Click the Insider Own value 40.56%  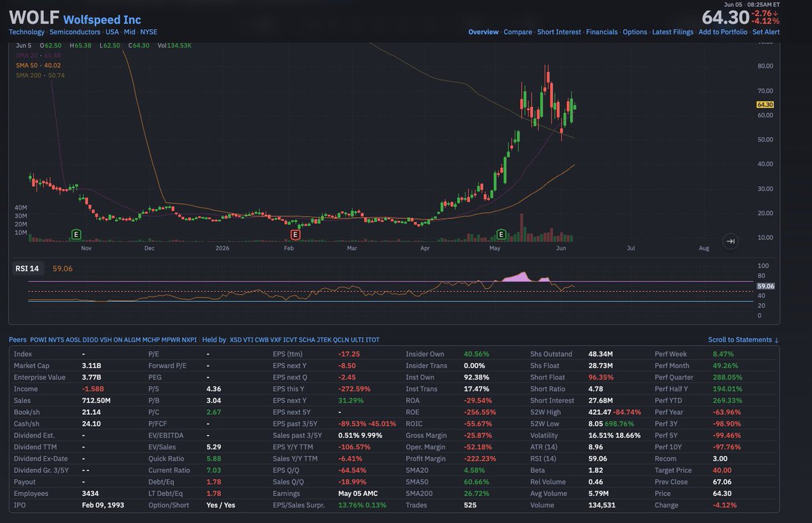(x=476, y=354)
